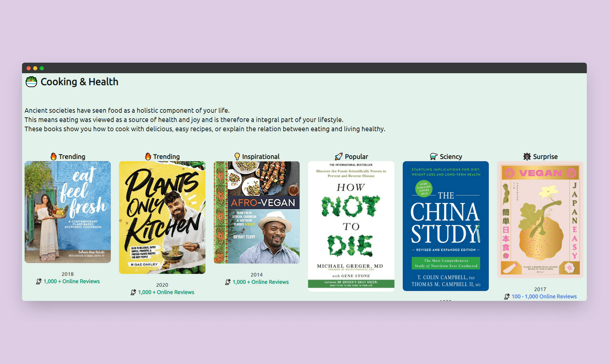Viewport: 609px width, 364px height.
Task: Click the reviewer icon under Vegan Japaneasy
Action: [506, 296]
